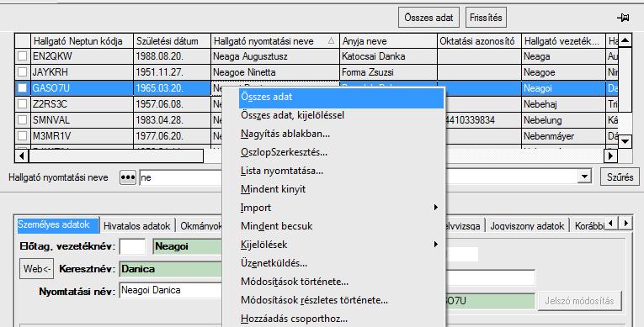The image size is (644, 327).
Task: Choose Mindent kinyit menu entry
Action: (341, 189)
